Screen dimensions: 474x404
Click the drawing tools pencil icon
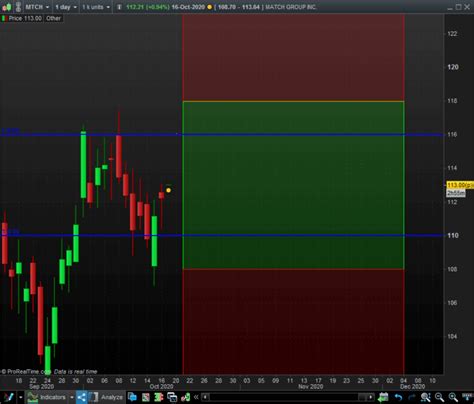[x=8, y=397]
